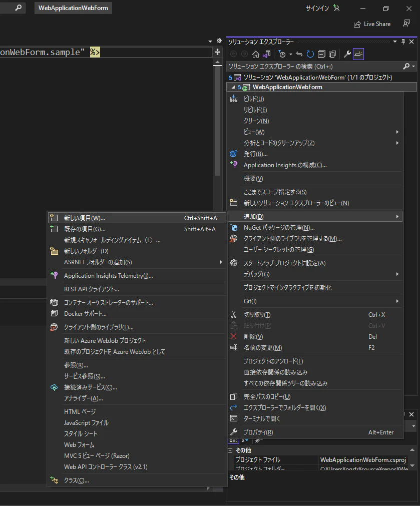Choose 既存の項目(G)... in the Add submenu
Image resolution: width=420 pixels, height=506 pixels.
137,229
